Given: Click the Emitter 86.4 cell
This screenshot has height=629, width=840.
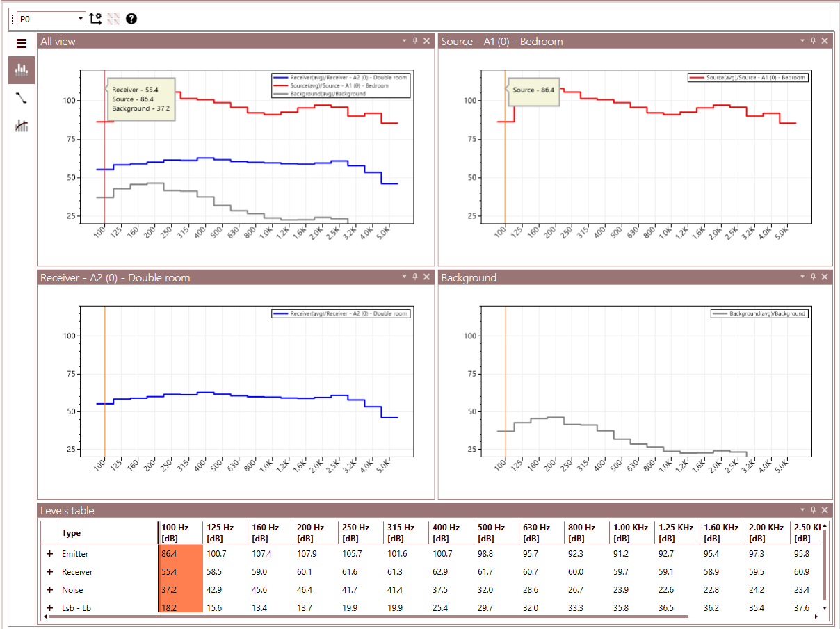Looking at the screenshot, I should (181, 554).
